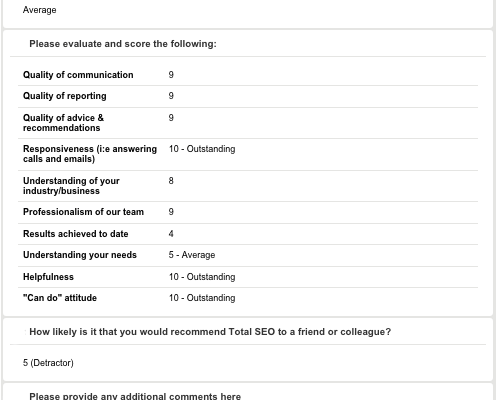Select the Quality of reporting row label
The height and width of the screenshot is (400, 500).
point(65,96)
